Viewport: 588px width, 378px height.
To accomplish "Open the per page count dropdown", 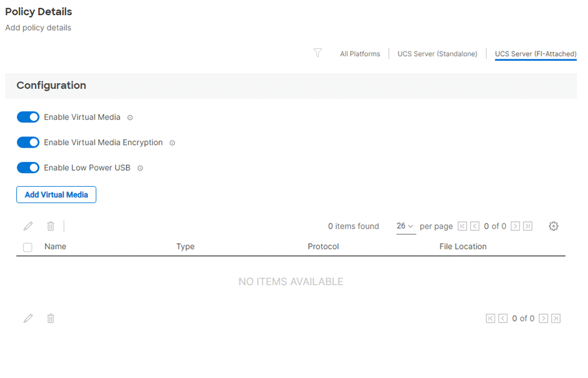I will pos(406,226).
